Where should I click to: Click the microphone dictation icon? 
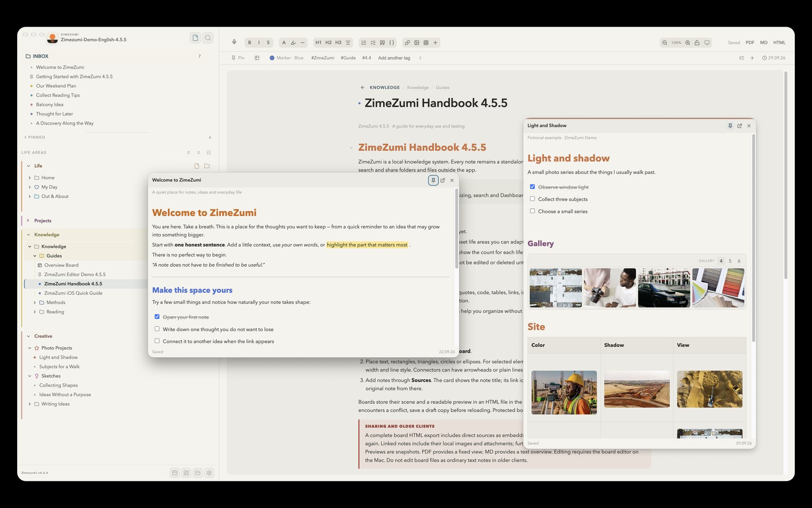[234, 42]
